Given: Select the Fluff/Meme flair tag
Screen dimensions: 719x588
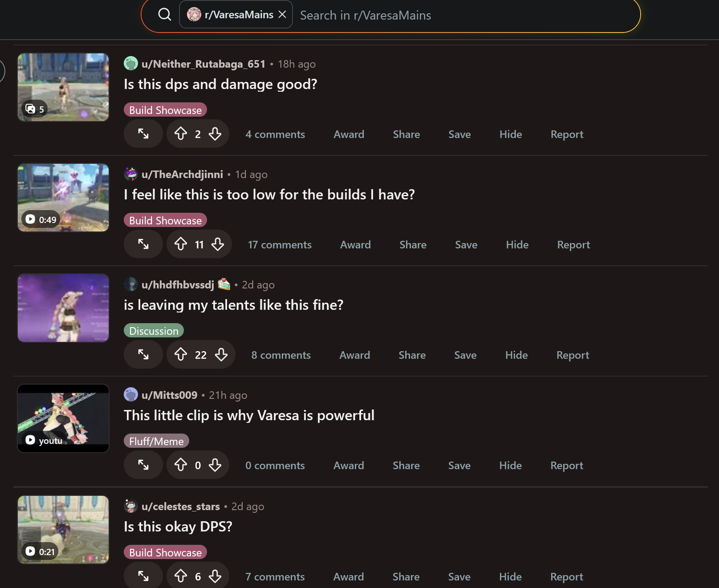Looking at the screenshot, I should pos(156,441).
